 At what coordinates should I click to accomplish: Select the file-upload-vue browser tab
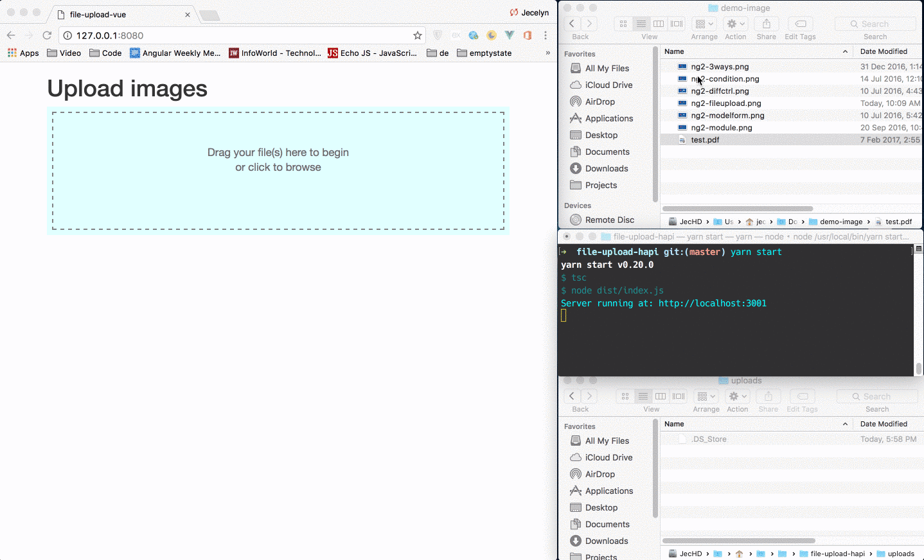(122, 14)
